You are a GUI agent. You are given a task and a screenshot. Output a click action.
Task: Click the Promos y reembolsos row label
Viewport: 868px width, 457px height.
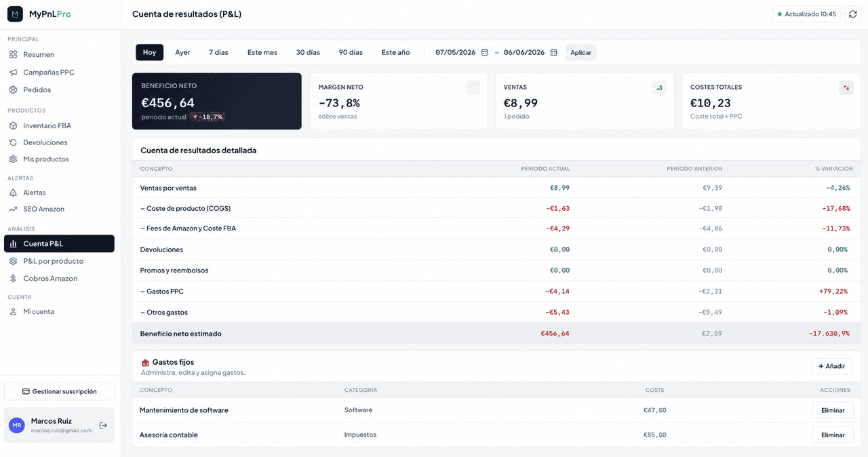174,271
